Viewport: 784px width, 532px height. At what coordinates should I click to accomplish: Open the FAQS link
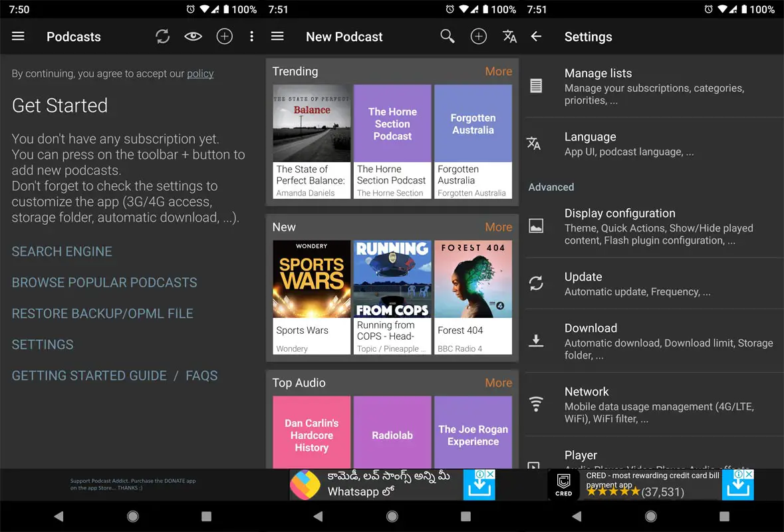click(x=201, y=376)
